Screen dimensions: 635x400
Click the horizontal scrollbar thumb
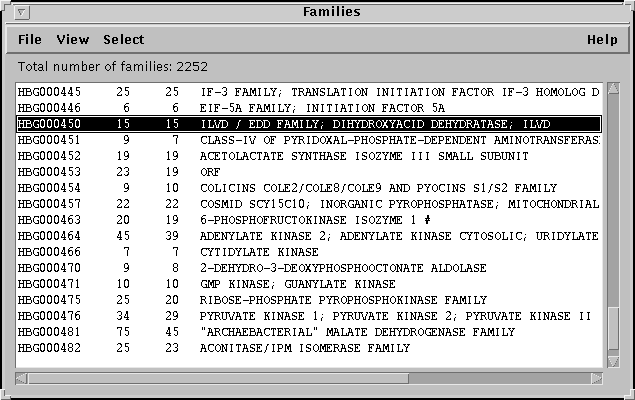212,379
